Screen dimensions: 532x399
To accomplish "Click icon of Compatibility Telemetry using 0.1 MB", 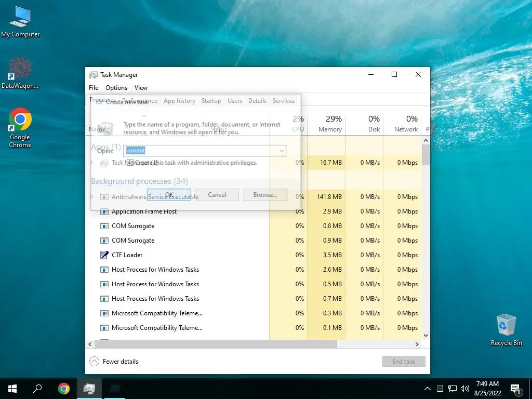I will tap(104, 328).
